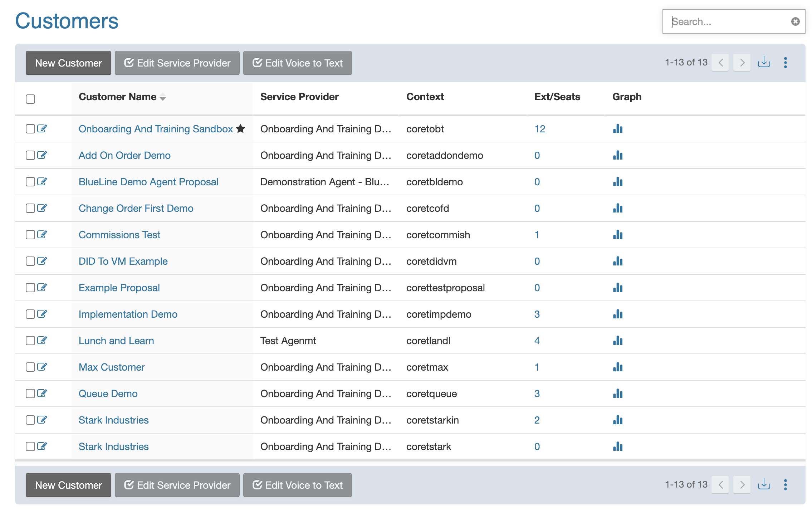Click the top New Customer button

(68, 63)
